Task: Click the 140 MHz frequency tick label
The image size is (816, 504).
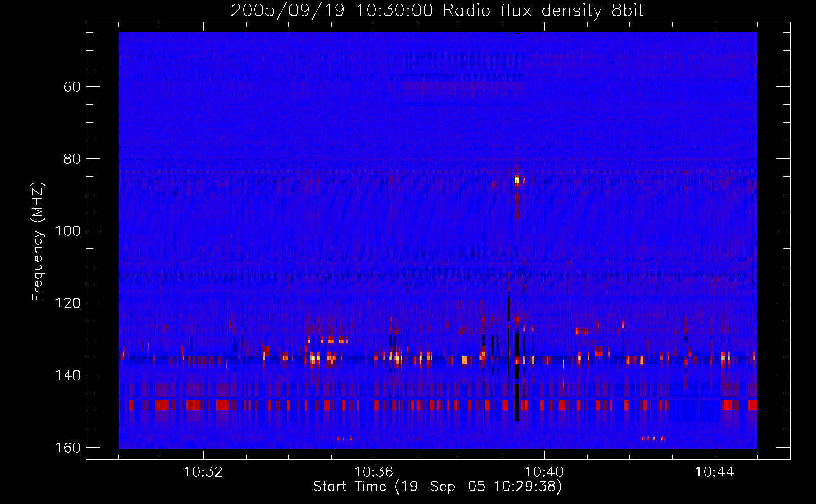Action: [x=68, y=375]
